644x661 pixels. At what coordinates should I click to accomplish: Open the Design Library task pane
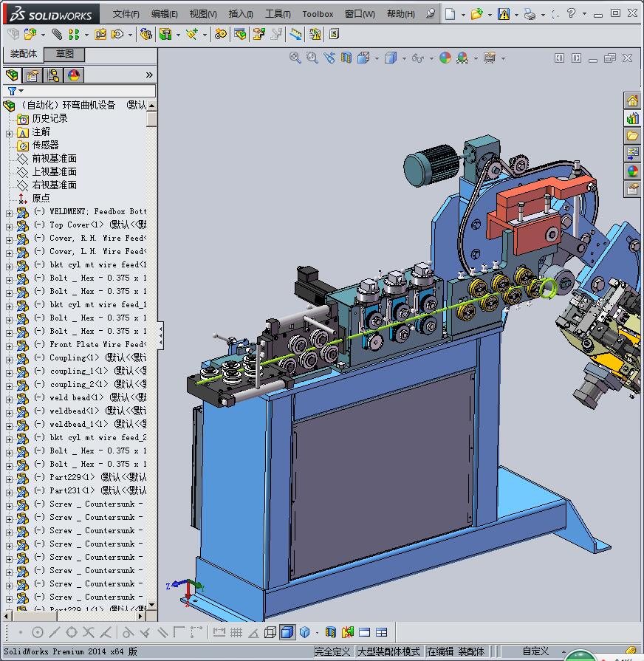coord(632,118)
